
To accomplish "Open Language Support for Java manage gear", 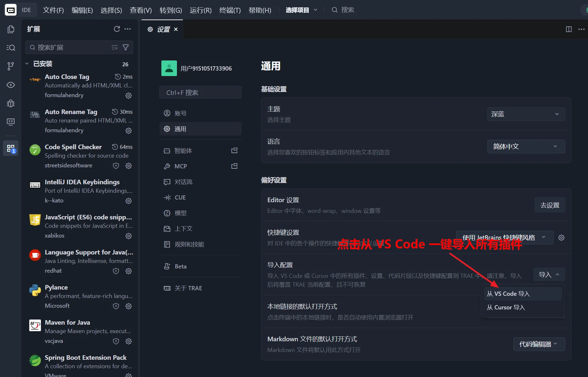I will pyautogui.click(x=129, y=271).
